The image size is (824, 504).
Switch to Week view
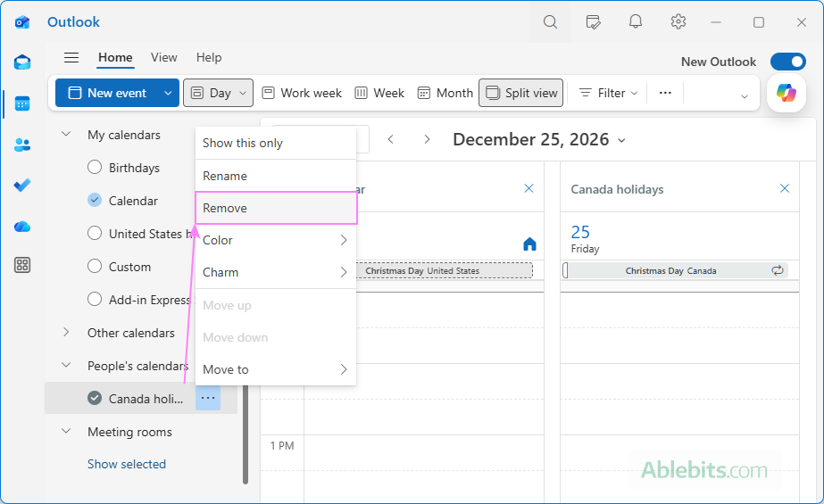[x=379, y=93]
